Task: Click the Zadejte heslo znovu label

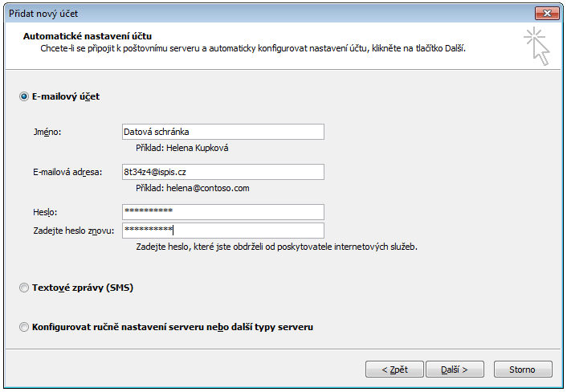Action: coord(73,231)
